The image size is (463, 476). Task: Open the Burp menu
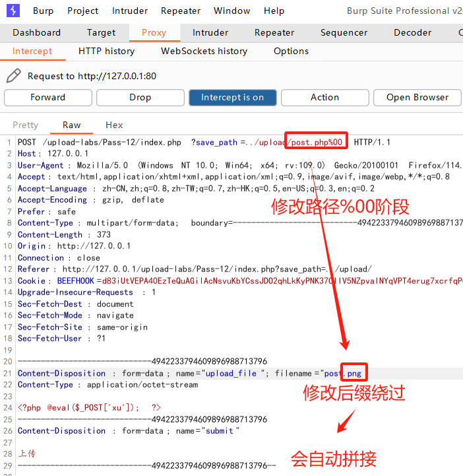[43, 11]
